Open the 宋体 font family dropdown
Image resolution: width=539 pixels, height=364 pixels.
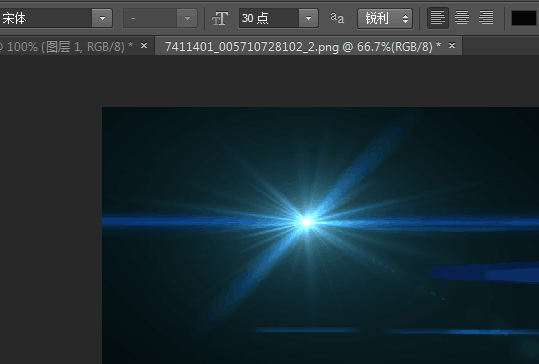point(102,18)
